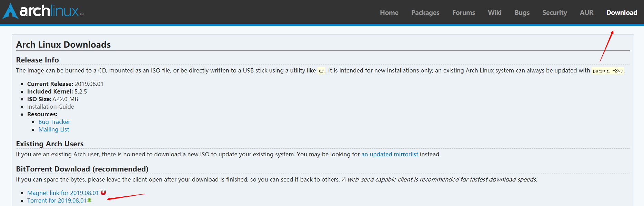Navigate to the Wiki section
The width and height of the screenshot is (644, 206).
pos(494,13)
